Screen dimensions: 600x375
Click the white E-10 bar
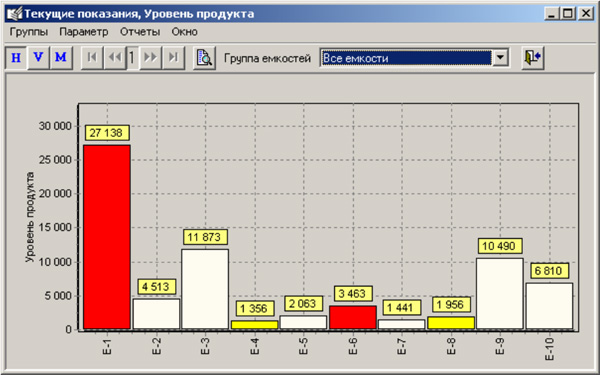(x=549, y=306)
